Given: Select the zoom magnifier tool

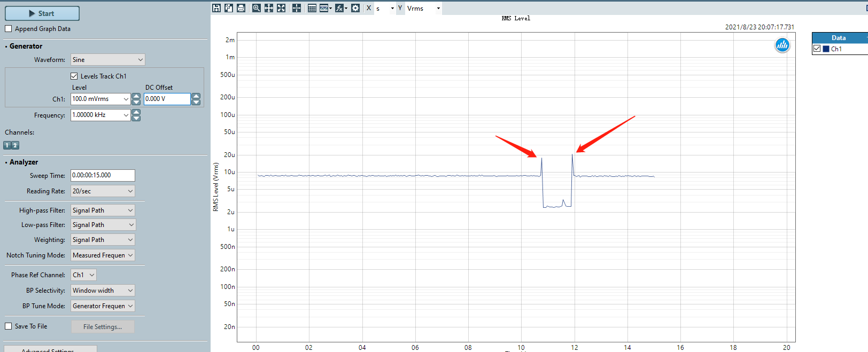Looking at the screenshot, I should coord(257,8).
